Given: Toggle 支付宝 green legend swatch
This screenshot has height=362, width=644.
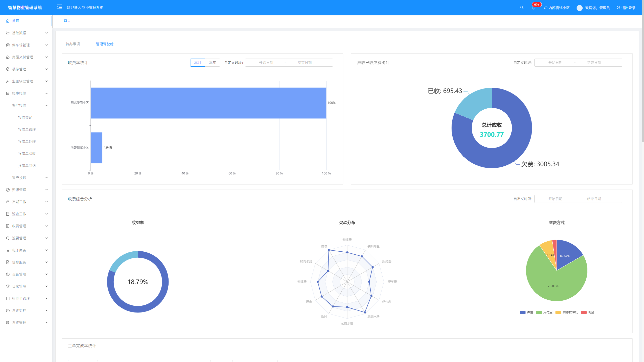Looking at the screenshot, I should [x=539, y=312].
